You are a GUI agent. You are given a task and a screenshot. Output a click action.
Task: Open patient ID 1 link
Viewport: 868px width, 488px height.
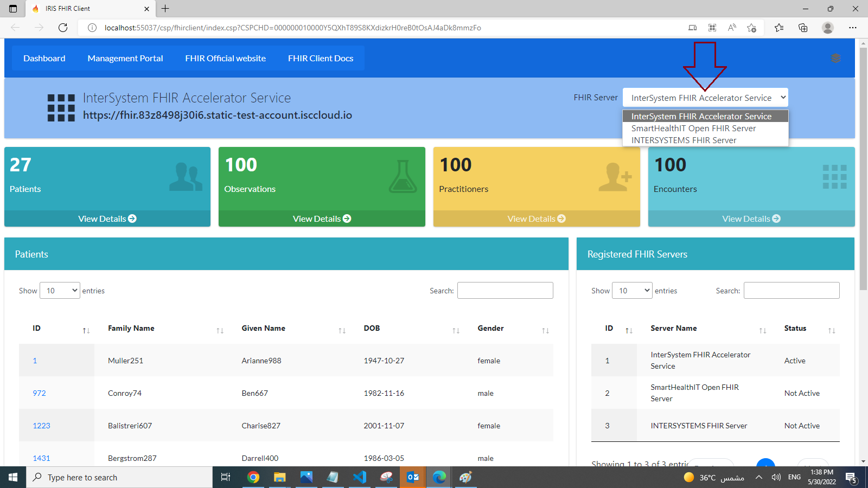[35, 361]
